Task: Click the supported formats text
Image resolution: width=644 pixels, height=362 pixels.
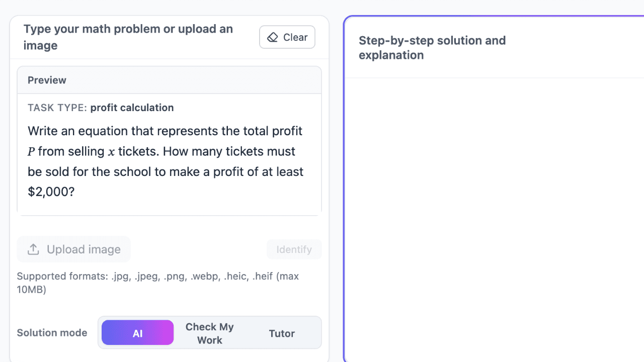Action: click(x=157, y=283)
